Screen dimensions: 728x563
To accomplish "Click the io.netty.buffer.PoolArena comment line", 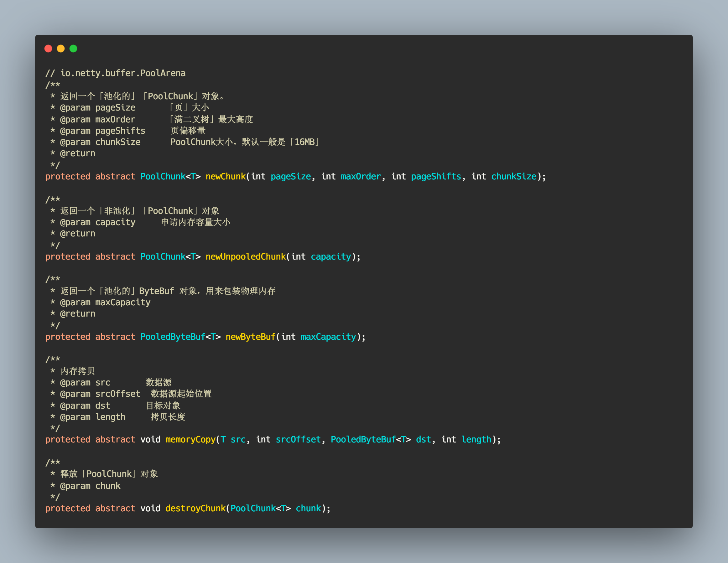I will tap(115, 73).
